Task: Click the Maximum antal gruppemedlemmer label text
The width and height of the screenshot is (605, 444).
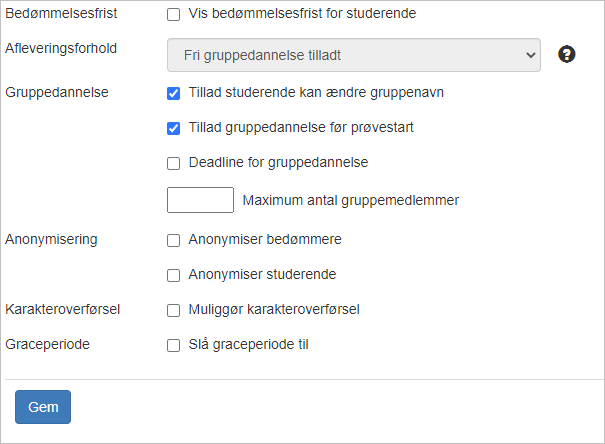Action: (351, 200)
